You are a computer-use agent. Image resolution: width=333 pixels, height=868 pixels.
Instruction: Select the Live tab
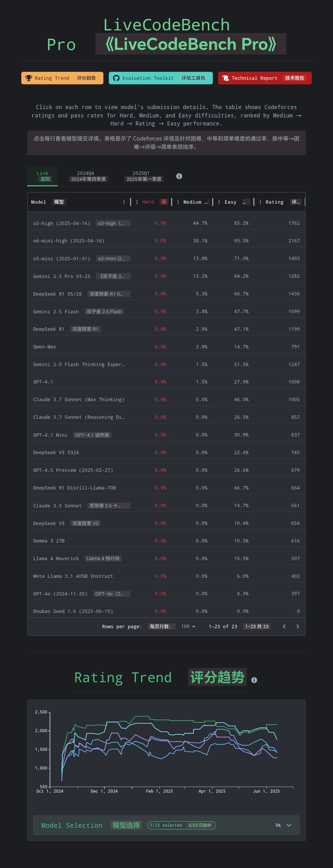[x=42, y=176]
